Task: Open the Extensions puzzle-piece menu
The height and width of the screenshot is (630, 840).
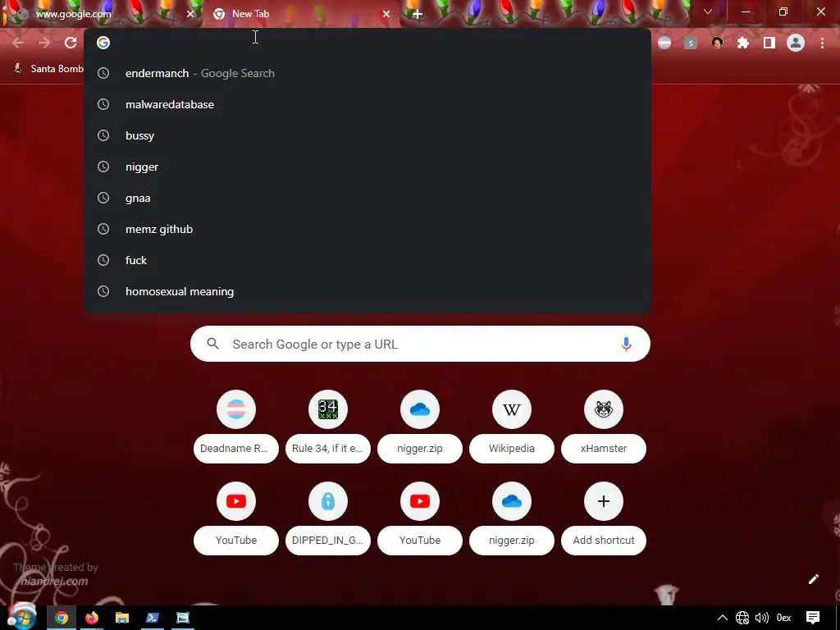Action: click(743, 43)
